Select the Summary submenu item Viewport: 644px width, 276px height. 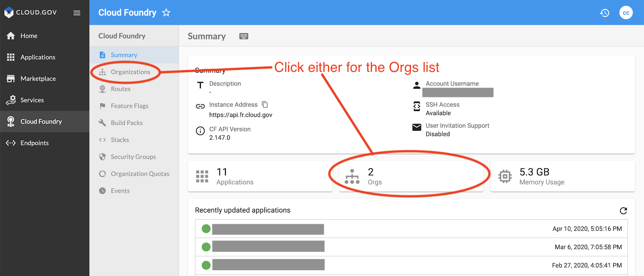[134, 55]
